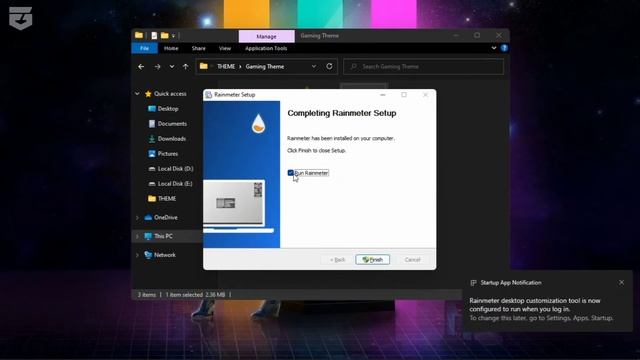Click the Properties icon in title bar toolbar
The height and width of the screenshot is (360, 640).
(154, 36)
